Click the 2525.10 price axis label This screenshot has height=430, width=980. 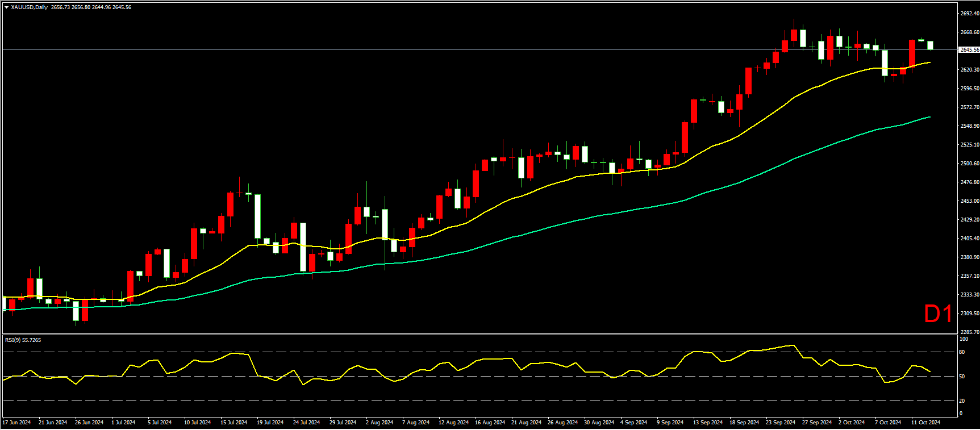970,145
